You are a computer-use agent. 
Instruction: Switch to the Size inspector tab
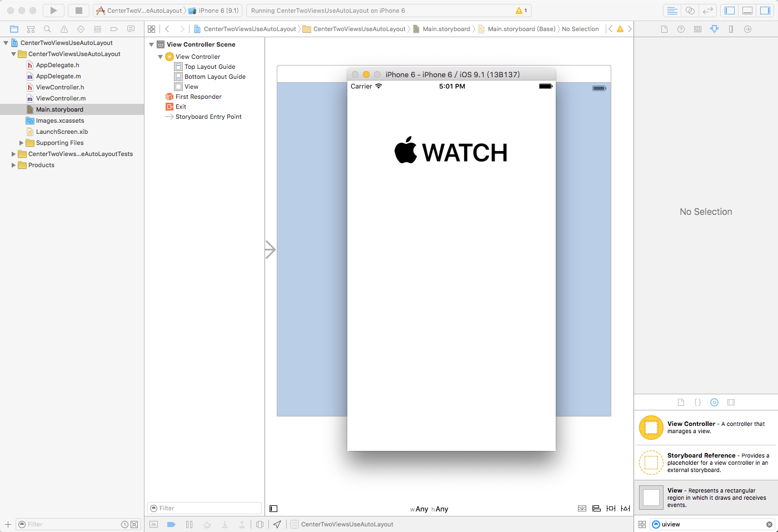(731, 29)
